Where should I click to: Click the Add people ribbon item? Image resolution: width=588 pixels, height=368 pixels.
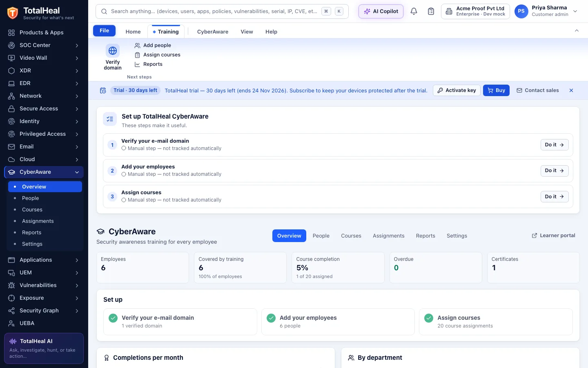(x=153, y=45)
